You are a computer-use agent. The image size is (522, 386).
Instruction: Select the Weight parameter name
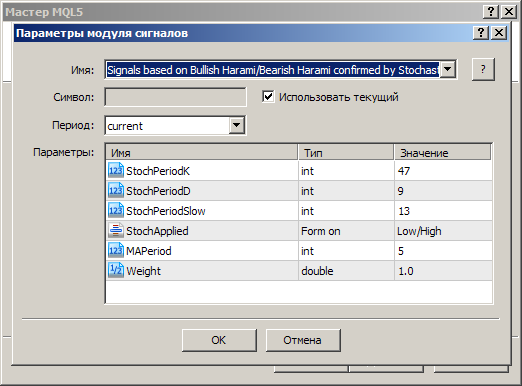(x=143, y=271)
